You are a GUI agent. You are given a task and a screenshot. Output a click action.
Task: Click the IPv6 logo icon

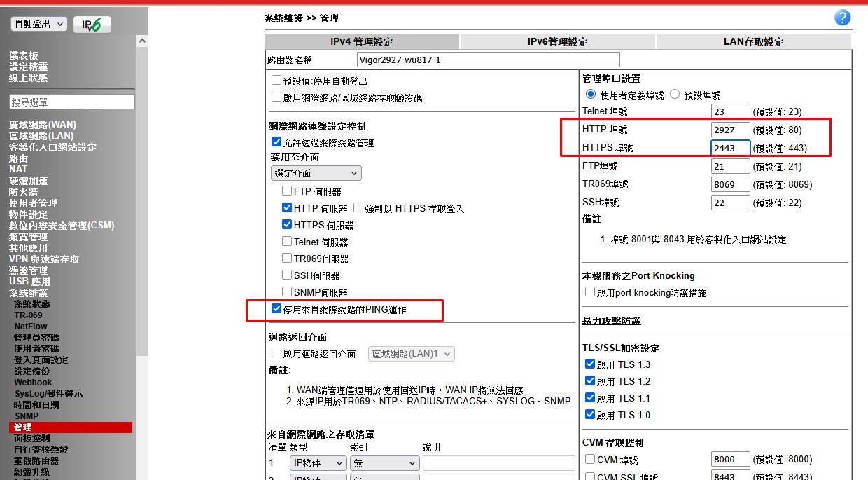click(92, 25)
